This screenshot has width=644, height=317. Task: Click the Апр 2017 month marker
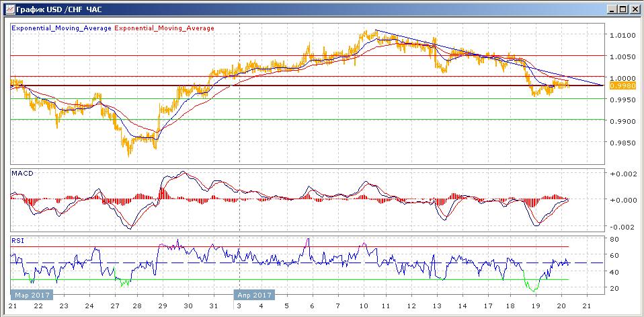tap(253, 295)
